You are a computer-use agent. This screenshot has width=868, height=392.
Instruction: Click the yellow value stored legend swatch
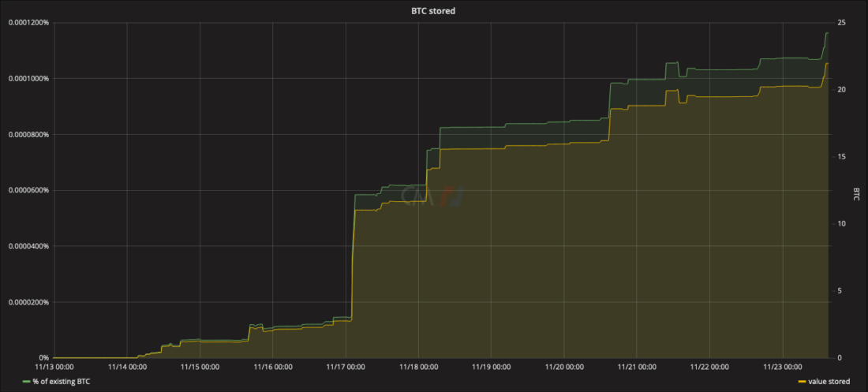803,382
